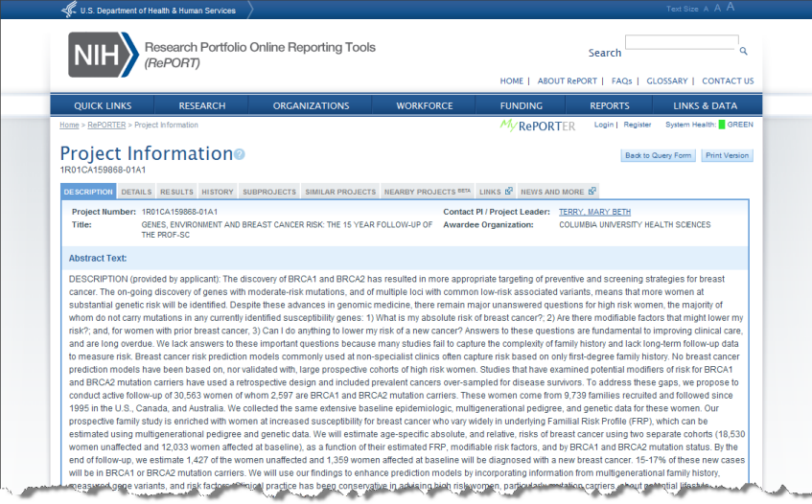This screenshot has height=504, width=812.
Task: Select the smallest text size A
Action: coord(706,10)
